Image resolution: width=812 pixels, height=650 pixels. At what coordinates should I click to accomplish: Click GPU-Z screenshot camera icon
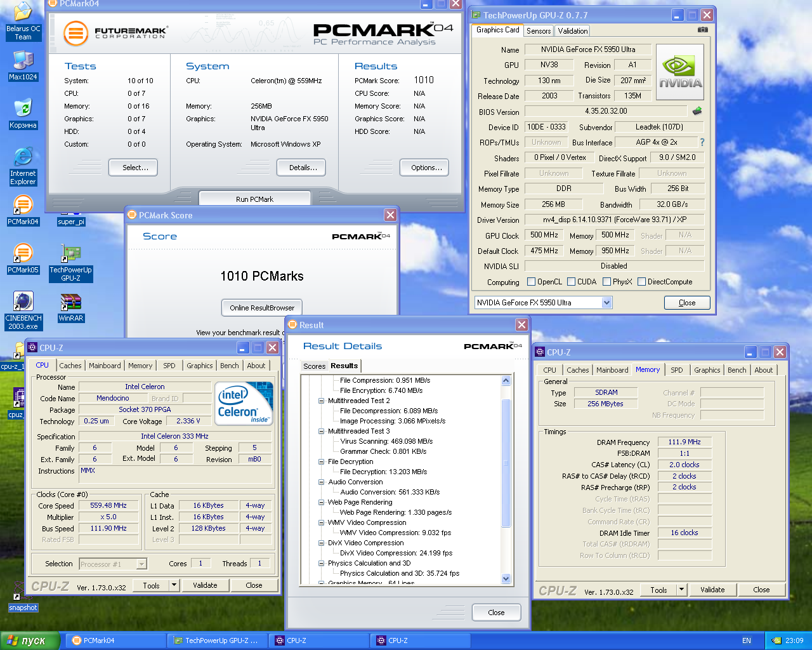point(703,30)
